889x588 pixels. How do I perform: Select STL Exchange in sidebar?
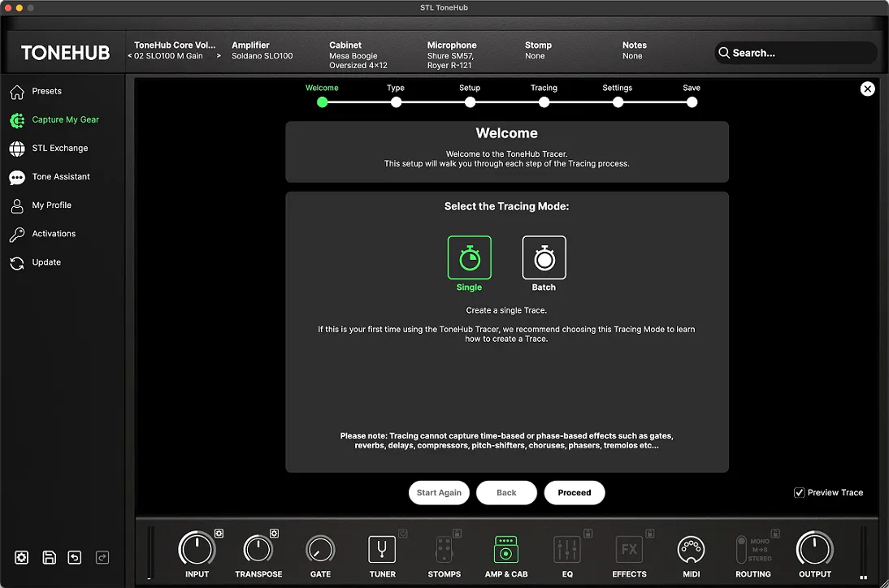click(60, 148)
